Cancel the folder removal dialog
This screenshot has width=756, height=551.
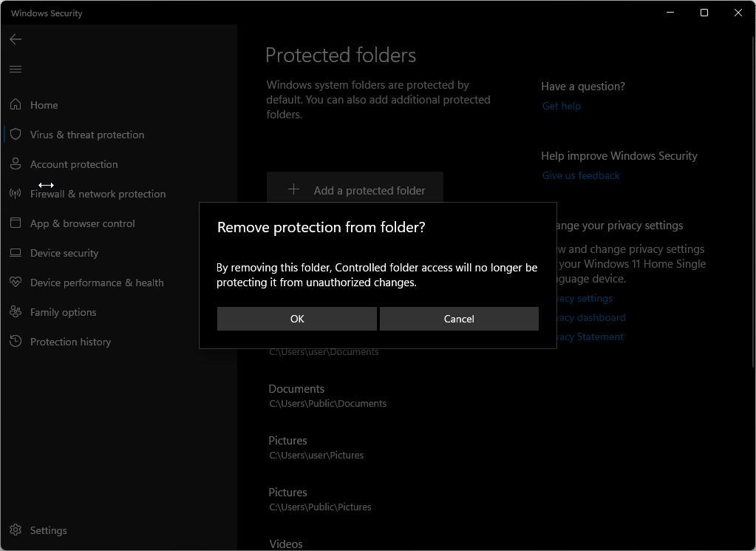coord(458,319)
